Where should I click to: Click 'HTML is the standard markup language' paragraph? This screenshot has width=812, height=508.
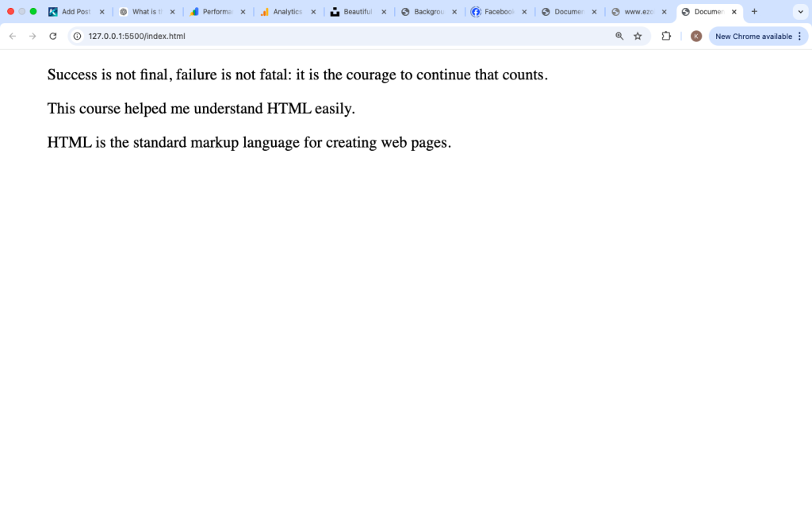coord(249,142)
